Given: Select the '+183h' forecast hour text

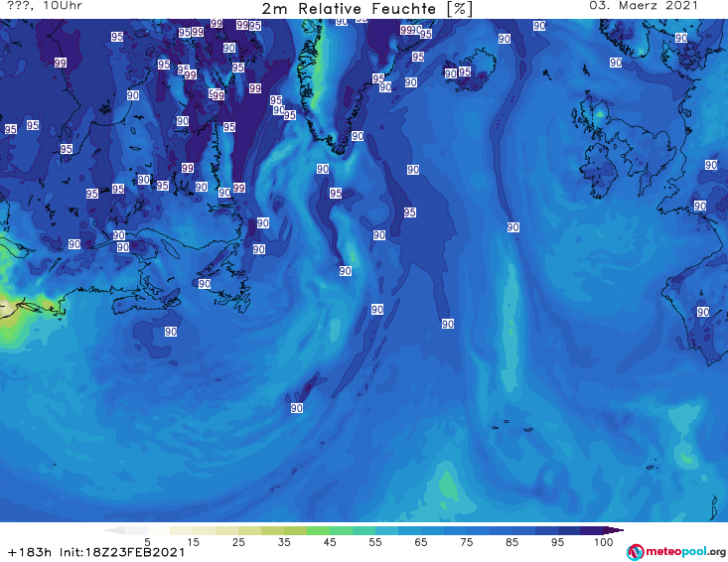Looking at the screenshot, I should pos(30,552).
